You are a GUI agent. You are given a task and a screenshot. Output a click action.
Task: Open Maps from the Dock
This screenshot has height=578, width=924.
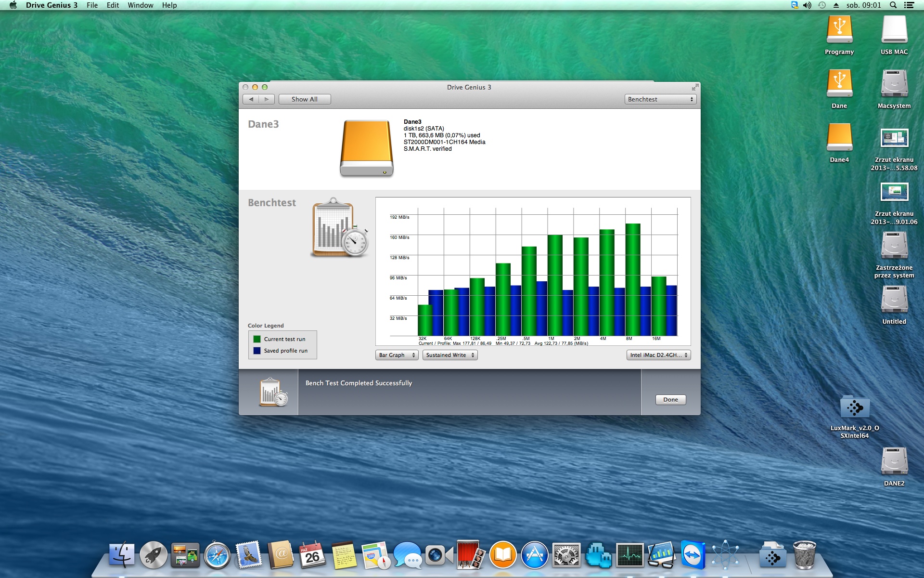pyautogui.click(x=375, y=555)
